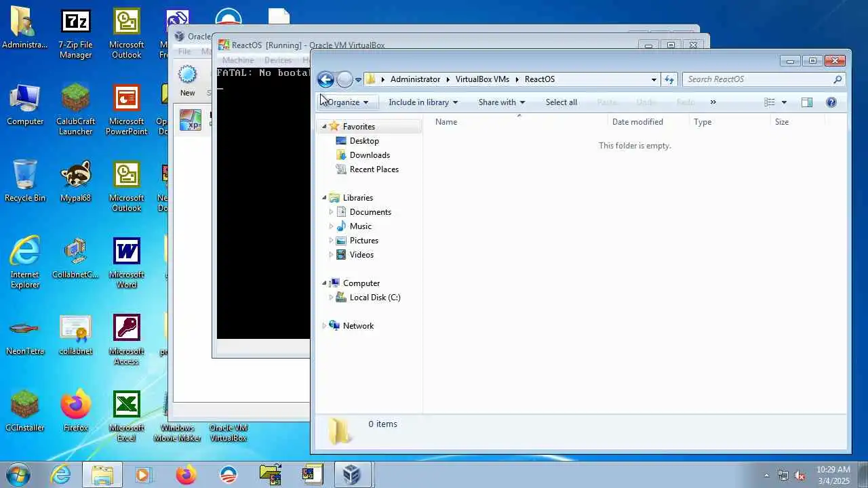Open Windows Explorer folder on the taskbar
This screenshot has width=868, height=488.
[102, 474]
